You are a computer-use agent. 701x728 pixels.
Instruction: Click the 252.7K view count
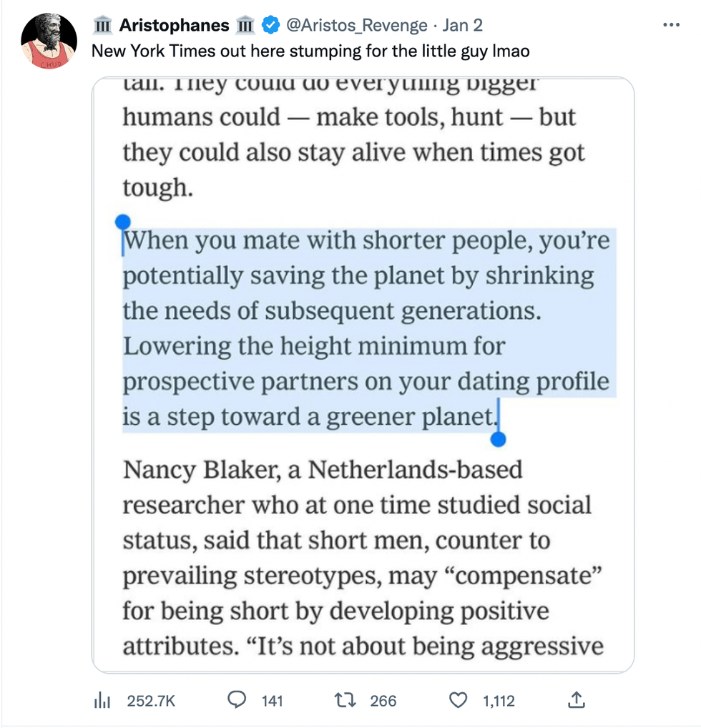tap(151, 702)
